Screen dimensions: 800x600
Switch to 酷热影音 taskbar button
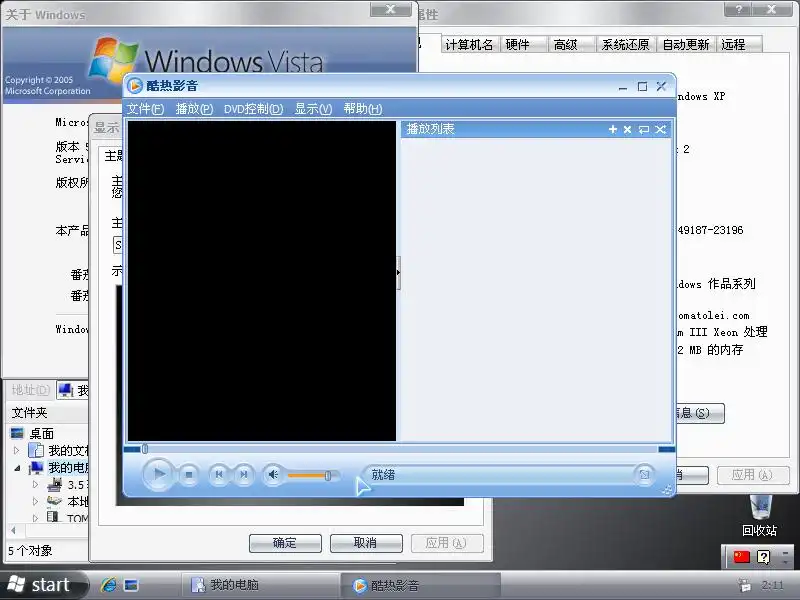pos(421,585)
